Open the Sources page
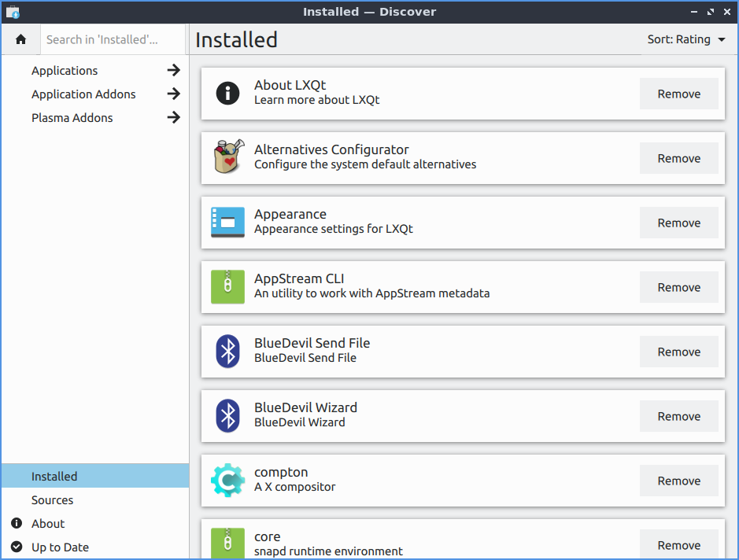The width and height of the screenshot is (739, 560). (52, 500)
